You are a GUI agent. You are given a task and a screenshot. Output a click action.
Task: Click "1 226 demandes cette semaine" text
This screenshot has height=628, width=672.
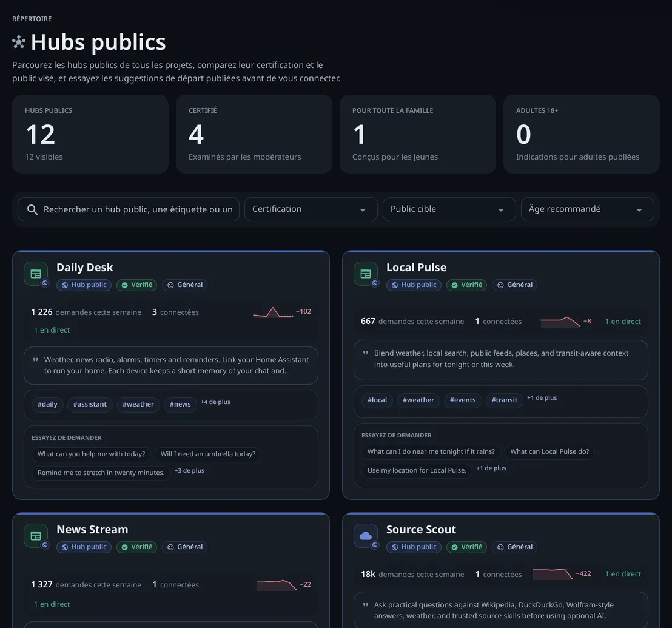[x=86, y=312]
